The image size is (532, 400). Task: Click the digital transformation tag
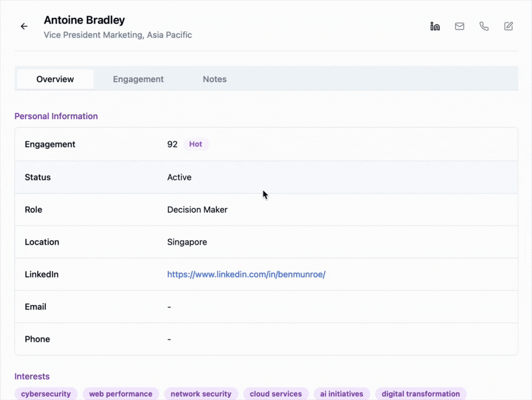(x=421, y=394)
